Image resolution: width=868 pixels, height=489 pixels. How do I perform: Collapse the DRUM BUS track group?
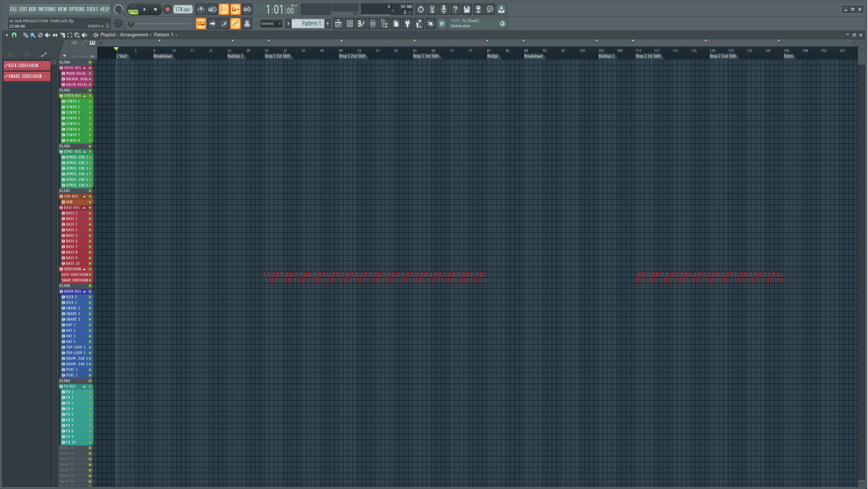[x=85, y=292]
